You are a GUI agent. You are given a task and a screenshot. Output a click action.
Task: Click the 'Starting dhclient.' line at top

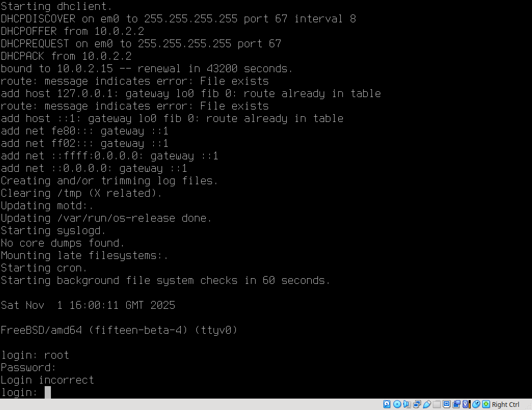point(56,6)
